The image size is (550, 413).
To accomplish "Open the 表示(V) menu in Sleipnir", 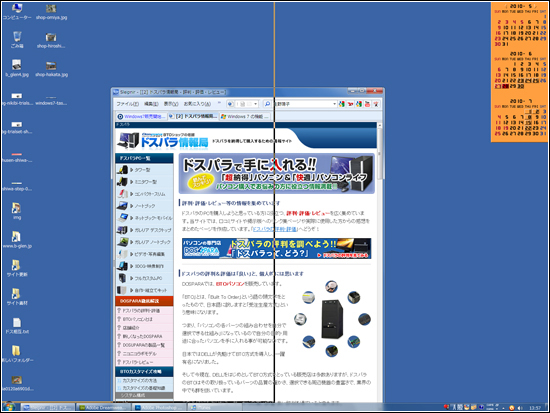I will point(171,104).
